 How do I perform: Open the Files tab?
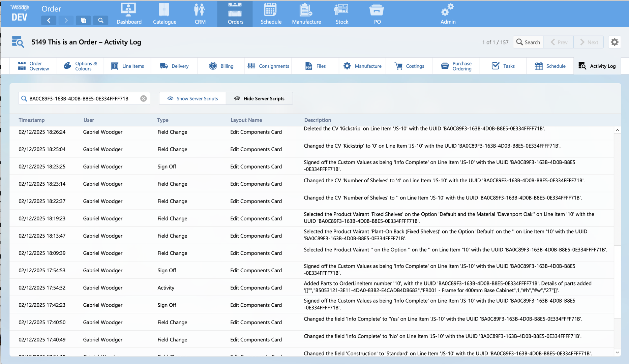[315, 66]
